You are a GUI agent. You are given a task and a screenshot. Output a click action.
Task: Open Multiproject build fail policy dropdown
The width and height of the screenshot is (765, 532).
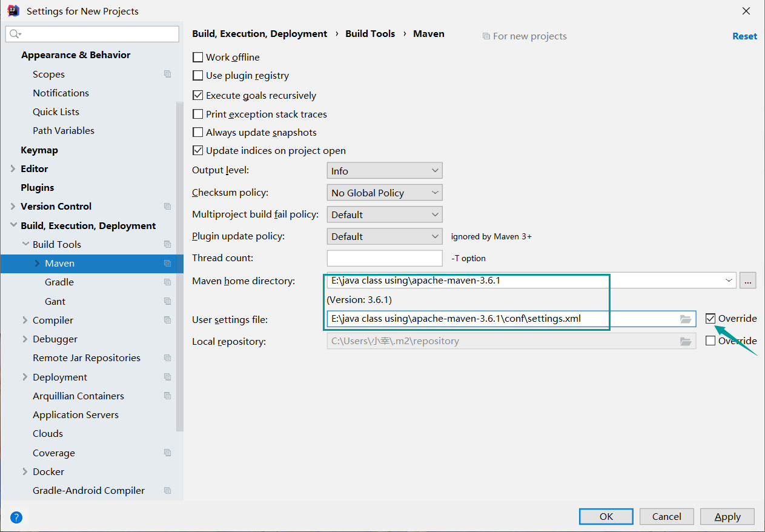click(385, 214)
